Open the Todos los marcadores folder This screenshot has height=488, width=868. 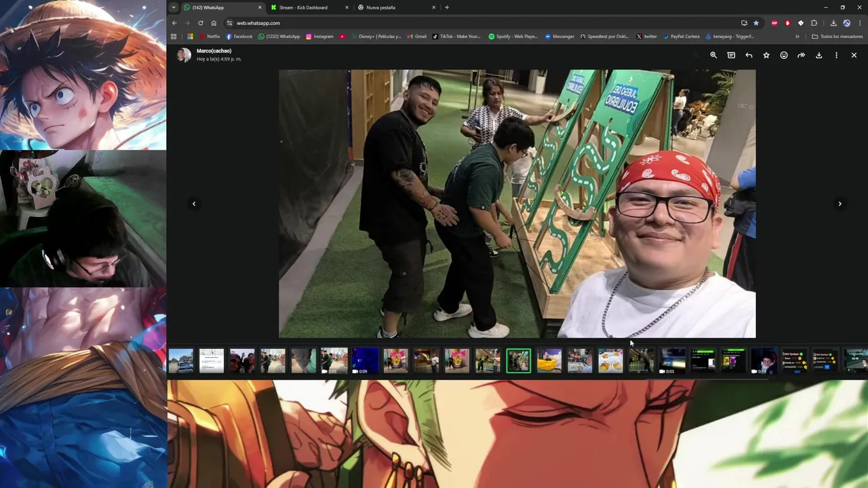[x=837, y=37]
